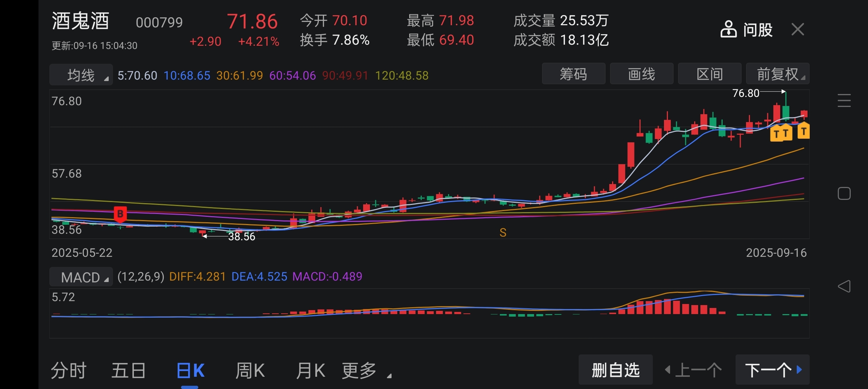Tap the 成交量 25.53万 volume value
Image resolution: width=868 pixels, height=389 pixels.
coord(561,21)
